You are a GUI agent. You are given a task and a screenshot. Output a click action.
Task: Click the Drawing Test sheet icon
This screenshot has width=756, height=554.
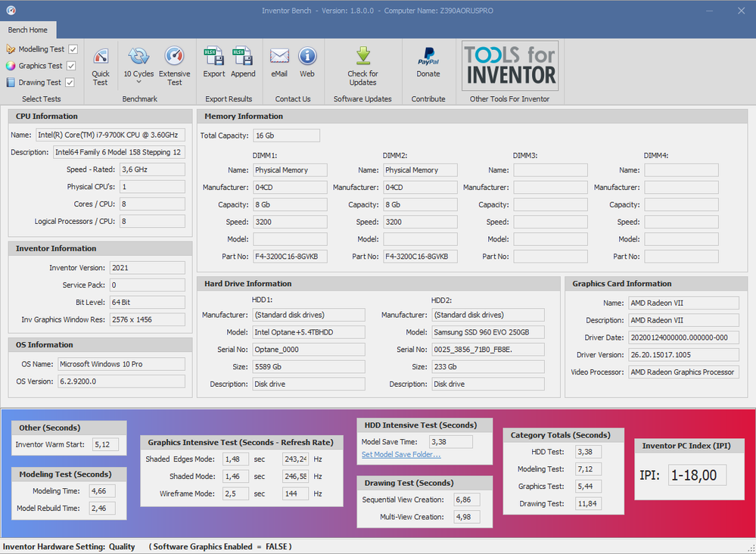(11, 82)
